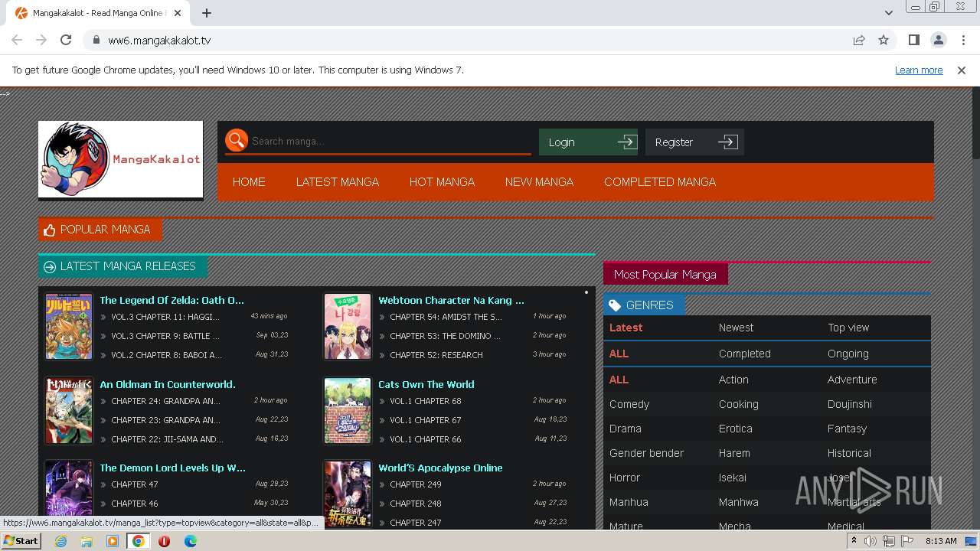980x551 pixels.
Task: Open NEW MANGA menu item
Action: click(x=539, y=182)
